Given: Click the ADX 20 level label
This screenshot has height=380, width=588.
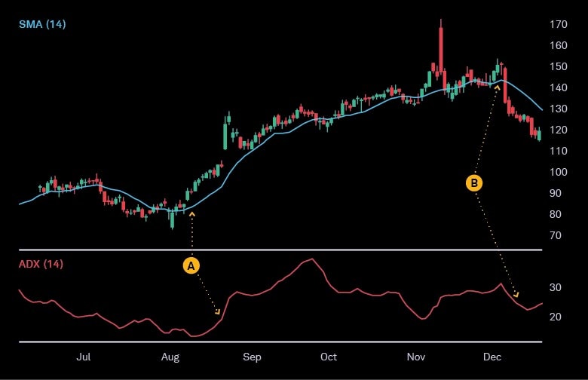Looking at the screenshot, I should 556,317.
